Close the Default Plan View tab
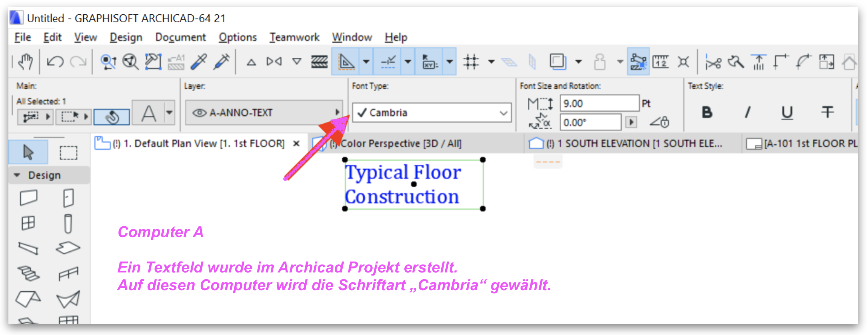This screenshot has height=335, width=868. coord(297,144)
